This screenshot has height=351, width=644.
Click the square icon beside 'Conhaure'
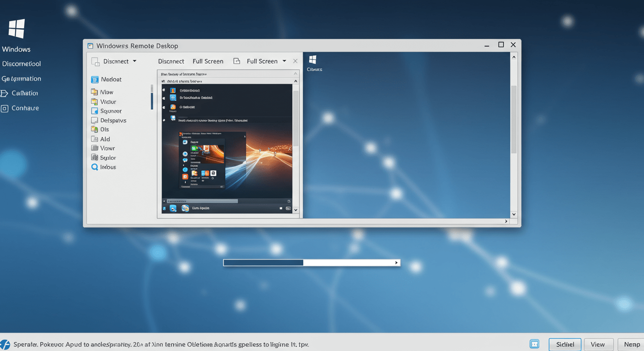[x=5, y=108]
